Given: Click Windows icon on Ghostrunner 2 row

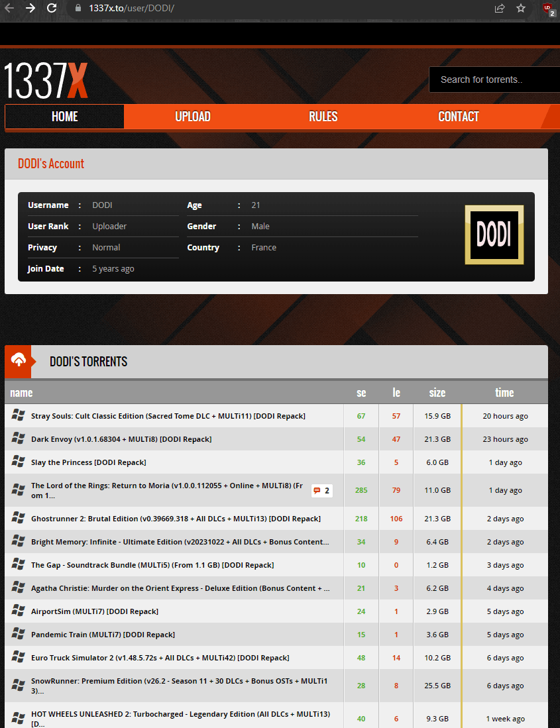Looking at the screenshot, I should pyautogui.click(x=18, y=517).
